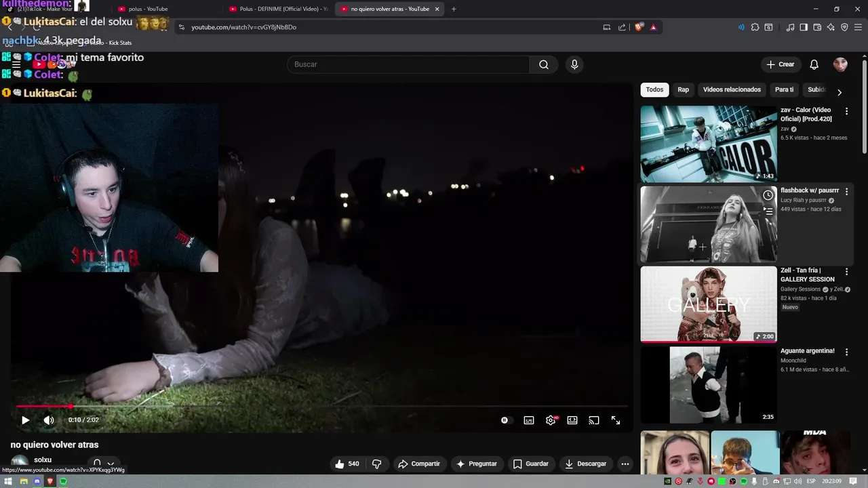The height and width of the screenshot is (488, 868).
Task: Open media control music note icon
Action: coord(790,27)
